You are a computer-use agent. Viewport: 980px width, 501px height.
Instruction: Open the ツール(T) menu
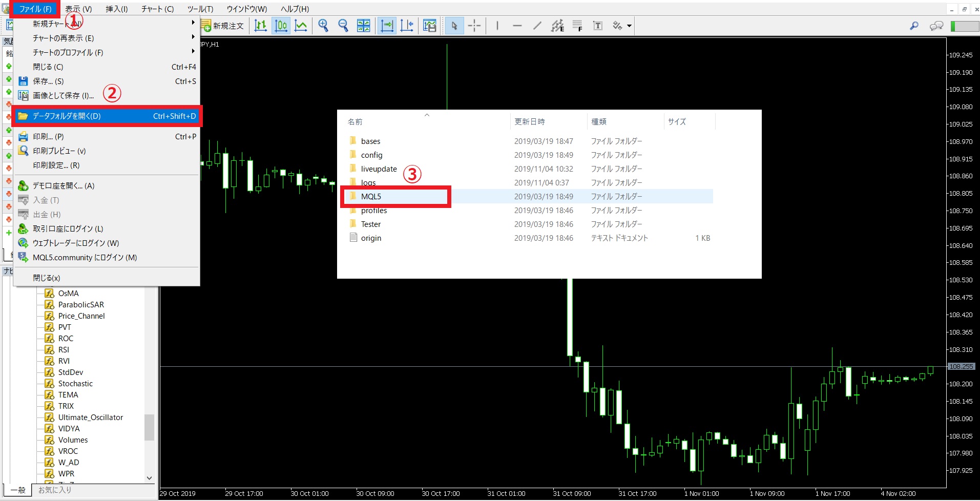pyautogui.click(x=200, y=9)
